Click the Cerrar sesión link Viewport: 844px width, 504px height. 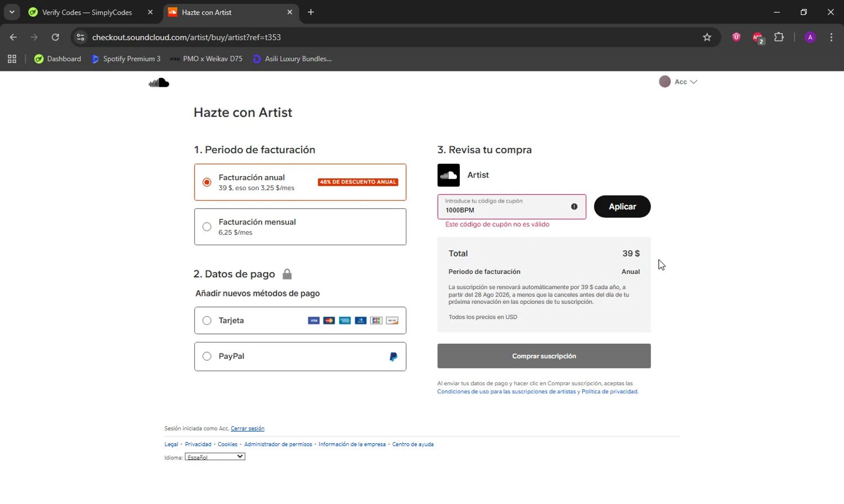coord(248,429)
